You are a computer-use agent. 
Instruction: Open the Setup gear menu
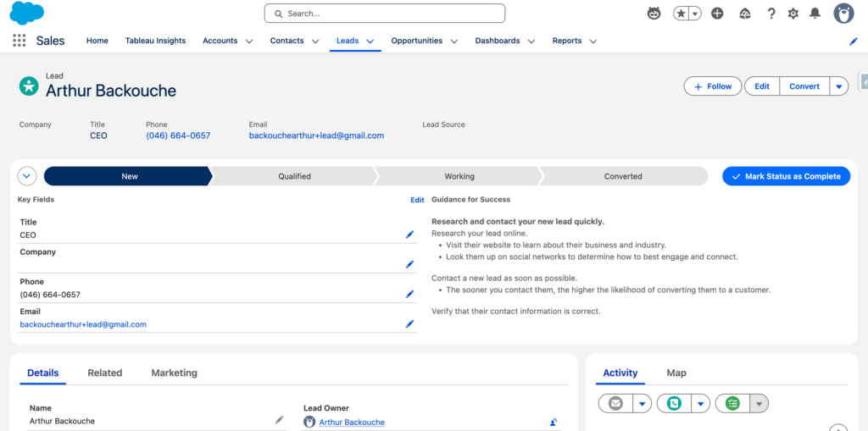tap(793, 14)
